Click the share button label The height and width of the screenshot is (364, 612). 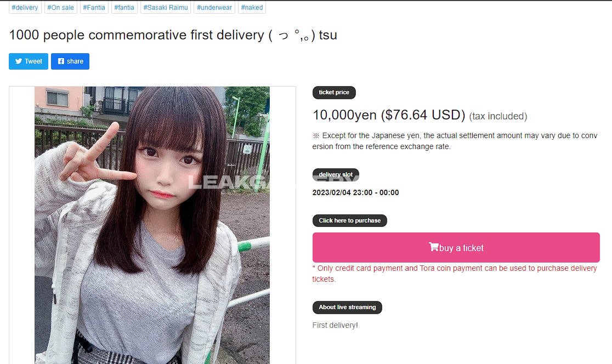(75, 61)
